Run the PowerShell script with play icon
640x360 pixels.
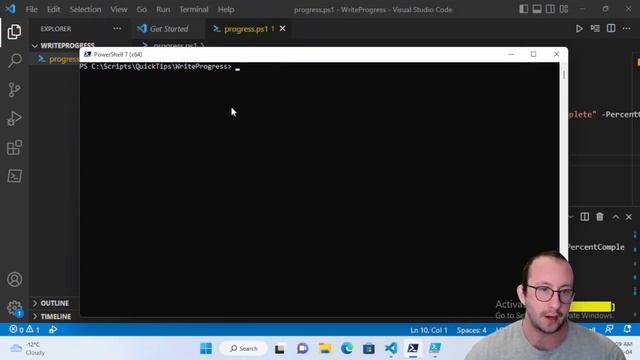pos(579,29)
